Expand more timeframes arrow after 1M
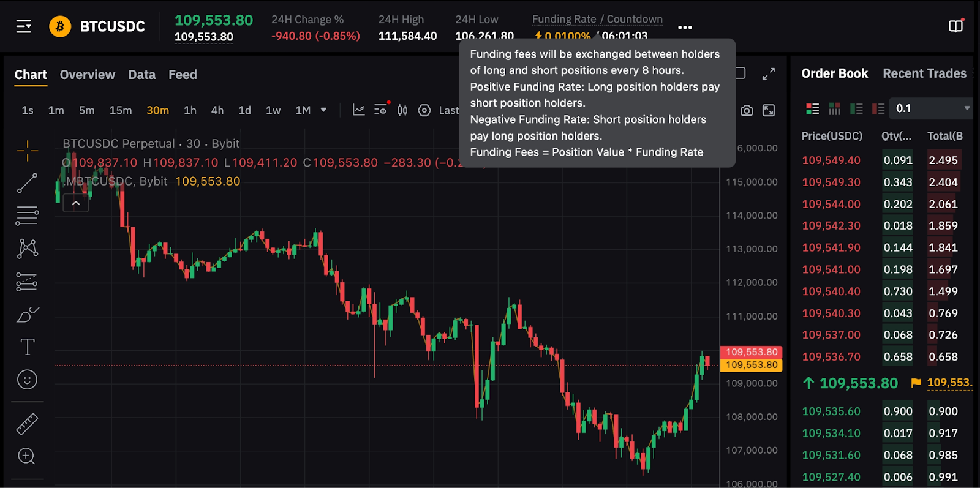This screenshot has height=488, width=980. [x=323, y=110]
